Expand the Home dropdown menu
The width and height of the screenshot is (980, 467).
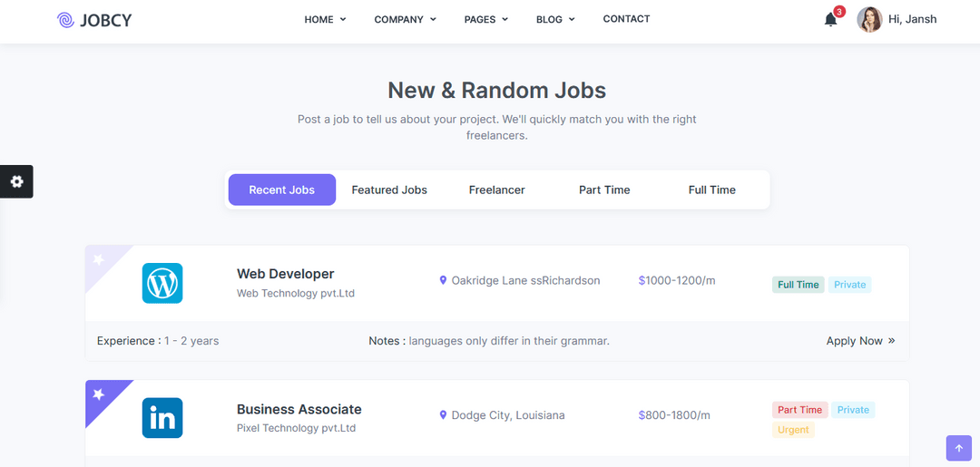tap(325, 19)
